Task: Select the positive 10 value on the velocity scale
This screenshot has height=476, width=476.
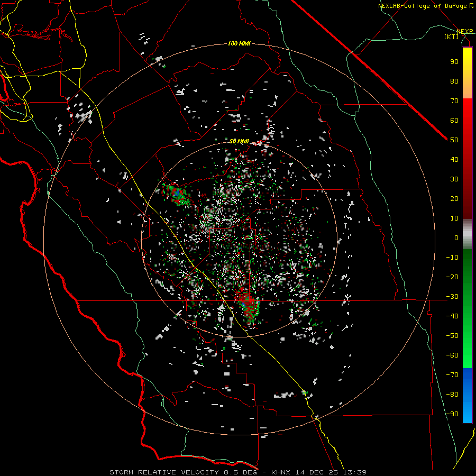Action: [x=454, y=218]
